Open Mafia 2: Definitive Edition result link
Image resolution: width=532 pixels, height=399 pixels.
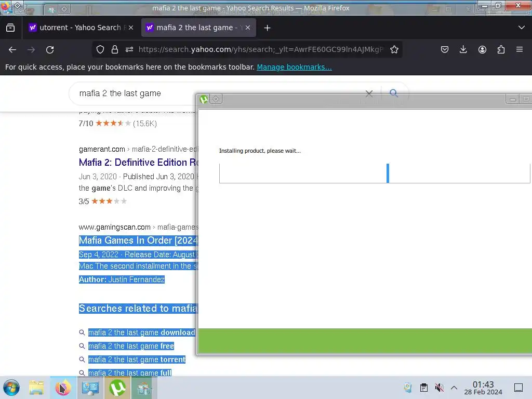(138, 163)
